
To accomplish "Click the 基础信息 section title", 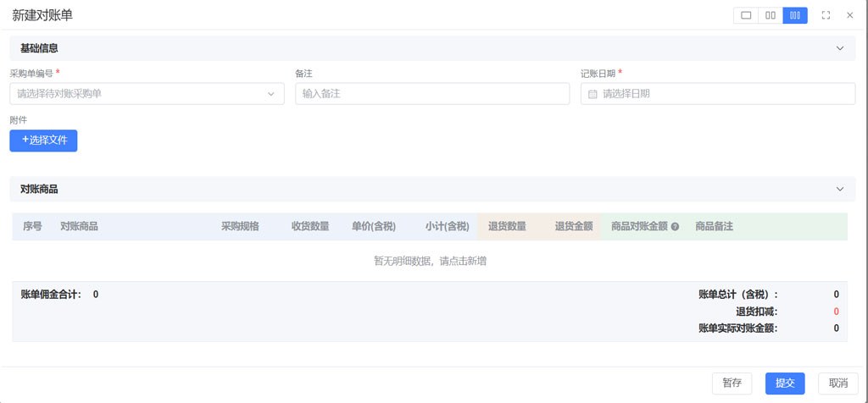I will tap(39, 48).
